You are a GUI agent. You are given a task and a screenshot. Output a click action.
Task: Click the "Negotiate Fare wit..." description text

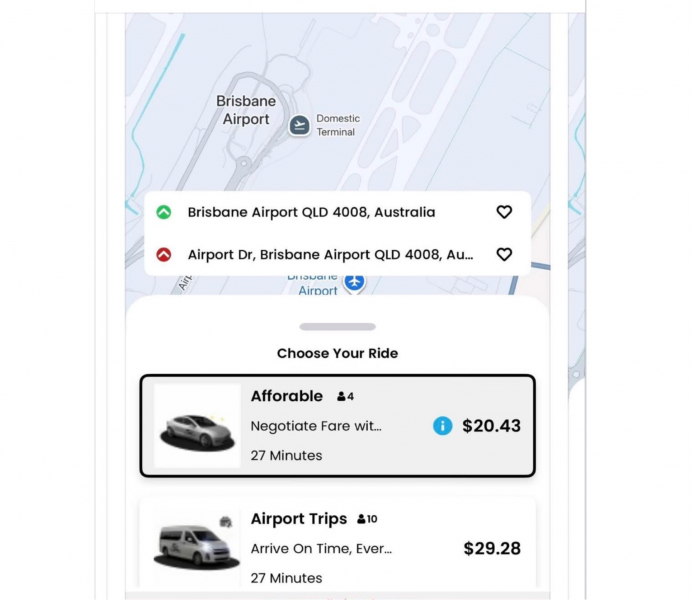point(316,426)
